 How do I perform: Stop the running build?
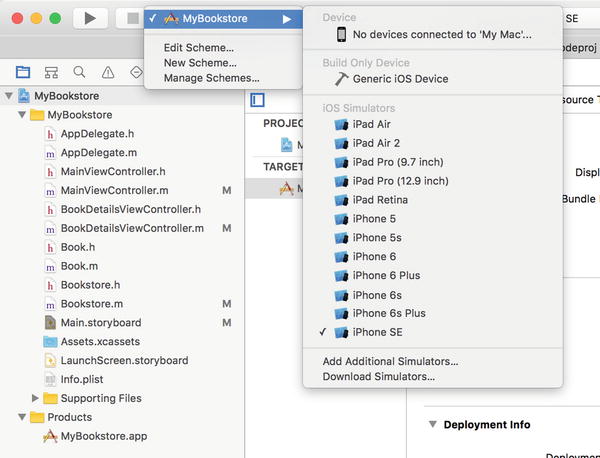[132, 18]
